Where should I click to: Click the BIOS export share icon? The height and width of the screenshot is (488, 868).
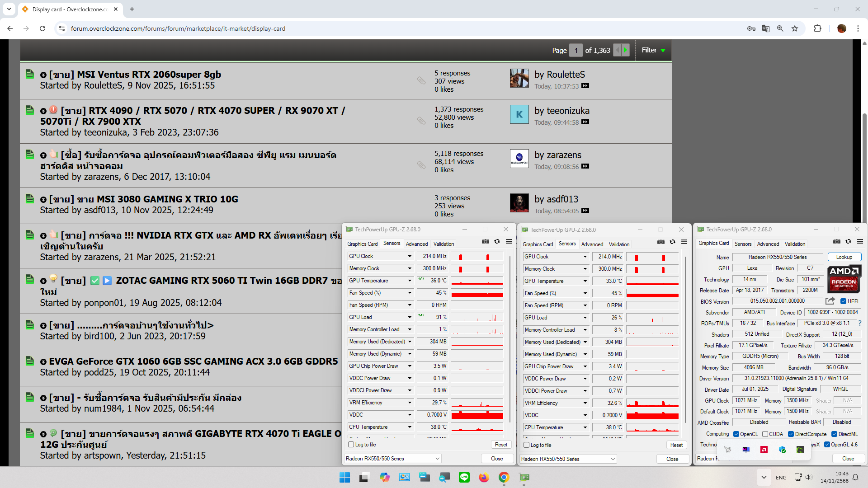(830, 301)
